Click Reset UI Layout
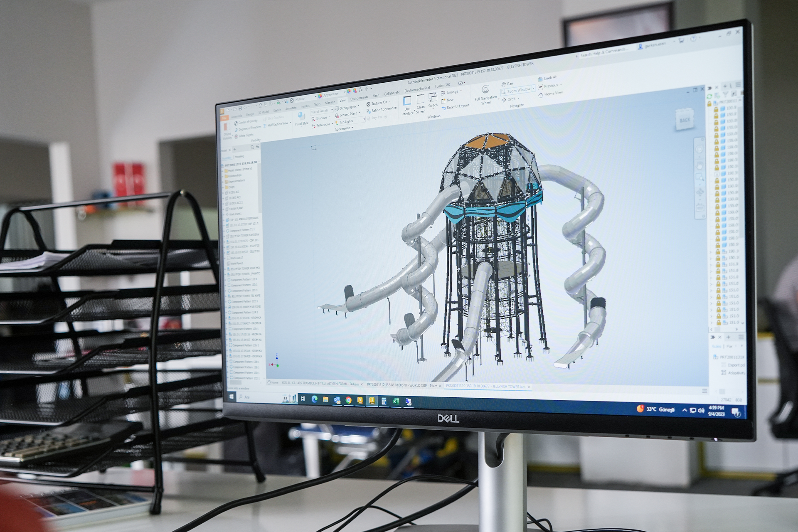This screenshot has width=798, height=532. click(x=455, y=107)
